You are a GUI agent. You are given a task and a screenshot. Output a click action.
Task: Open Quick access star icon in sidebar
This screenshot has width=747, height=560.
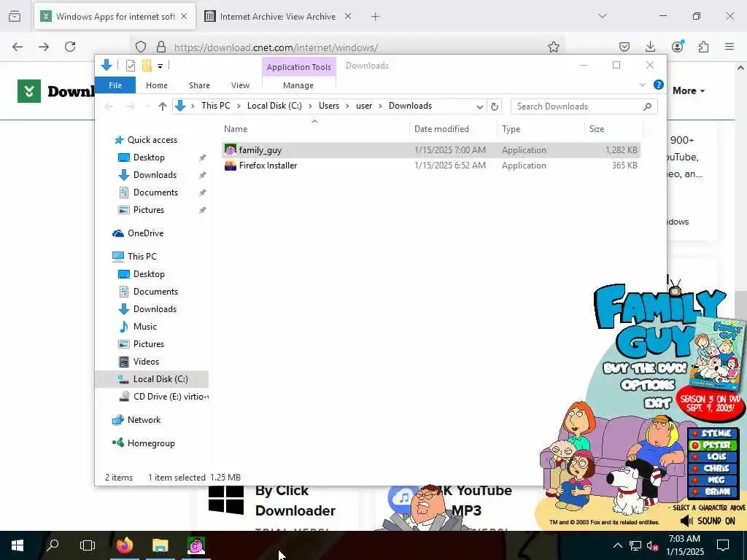click(x=119, y=140)
